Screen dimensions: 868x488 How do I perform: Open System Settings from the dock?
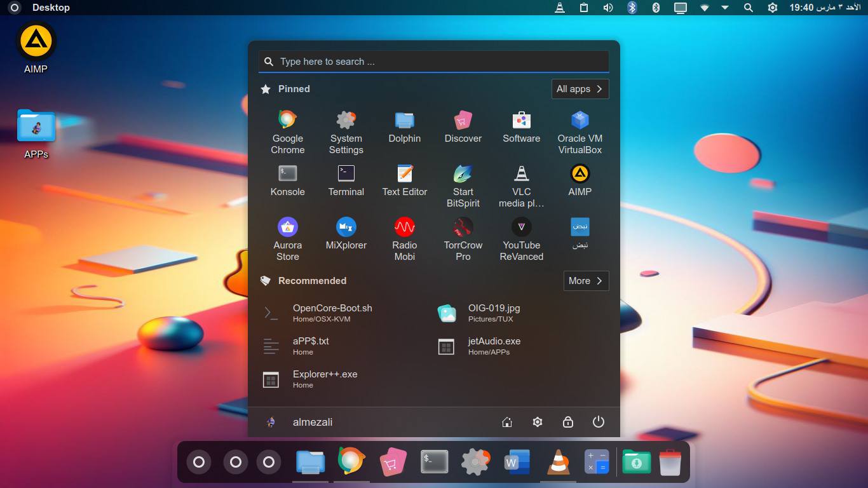[x=476, y=462]
